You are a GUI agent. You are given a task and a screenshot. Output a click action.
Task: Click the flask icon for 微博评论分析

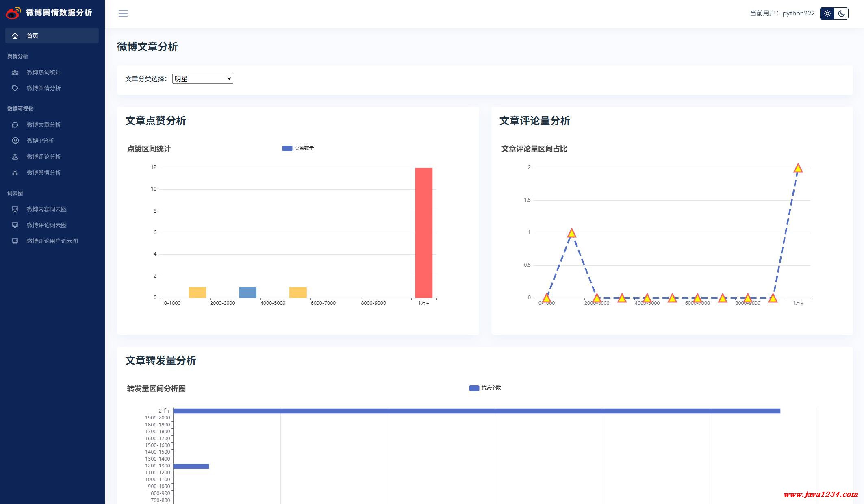[15, 157]
